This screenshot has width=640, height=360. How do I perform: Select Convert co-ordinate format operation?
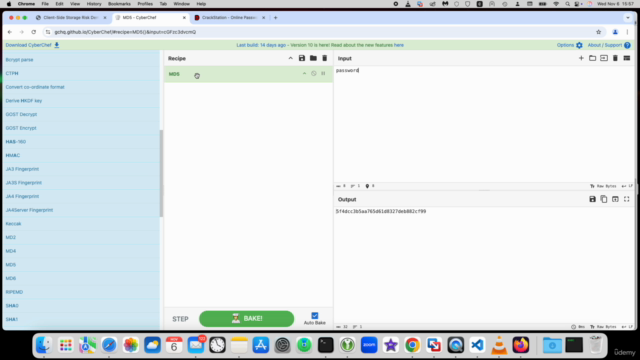tap(81, 87)
